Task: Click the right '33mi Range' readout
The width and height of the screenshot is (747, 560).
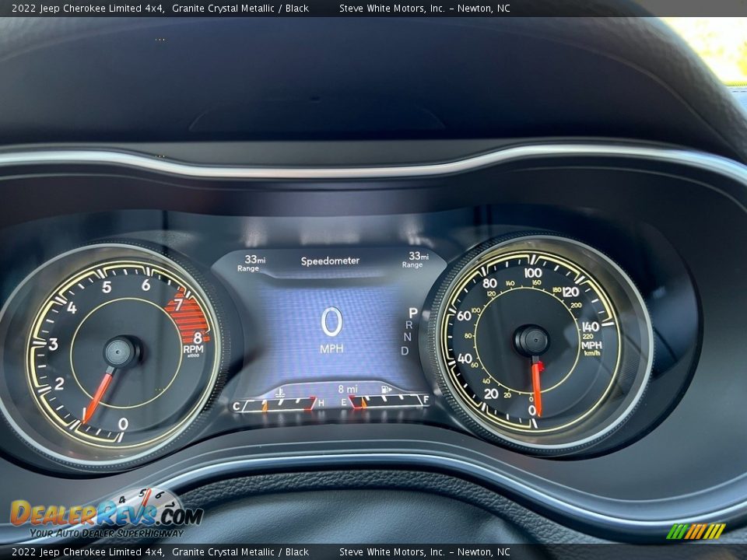Action: 416,260
